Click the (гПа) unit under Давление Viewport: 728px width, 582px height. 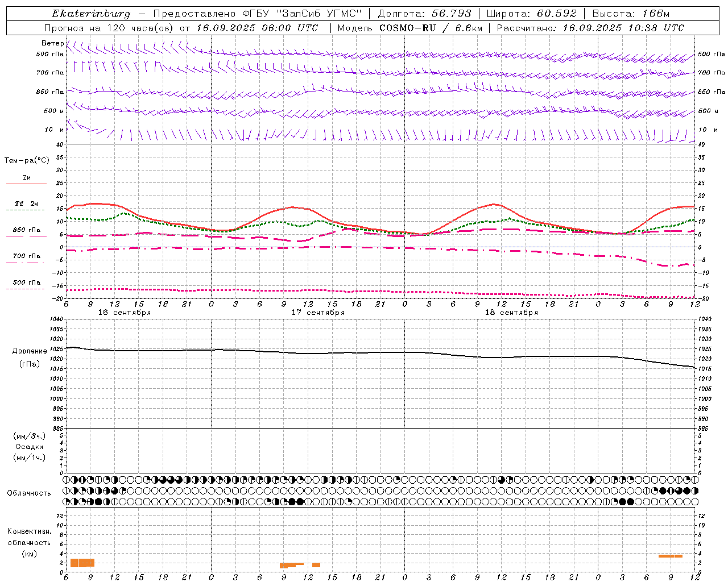[x=30, y=364]
